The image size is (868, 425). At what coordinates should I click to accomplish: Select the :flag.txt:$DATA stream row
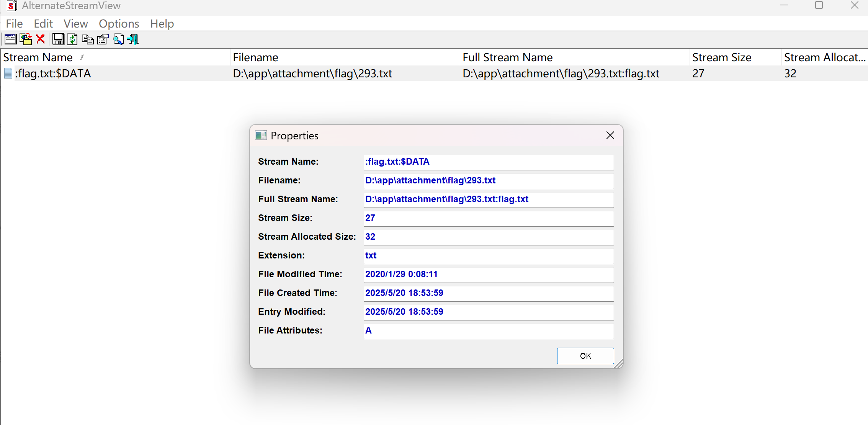[53, 74]
